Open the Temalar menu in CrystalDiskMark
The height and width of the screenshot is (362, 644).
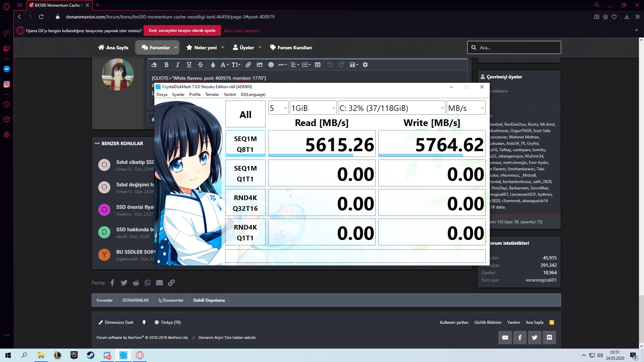pos(212,95)
